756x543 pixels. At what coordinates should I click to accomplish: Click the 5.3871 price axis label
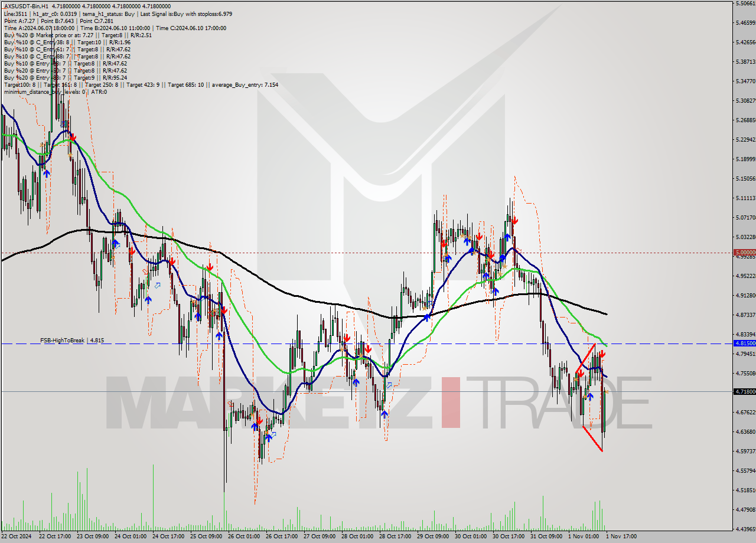[x=745, y=61]
